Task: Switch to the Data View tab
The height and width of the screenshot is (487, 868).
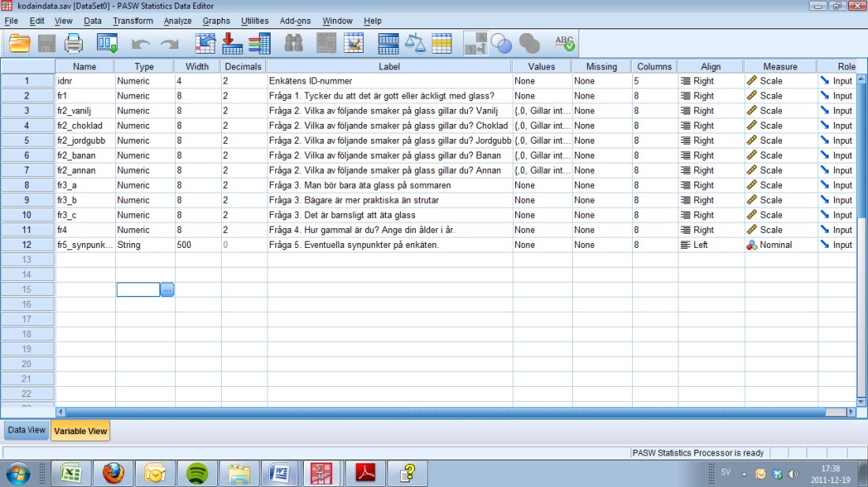Action: [27, 430]
